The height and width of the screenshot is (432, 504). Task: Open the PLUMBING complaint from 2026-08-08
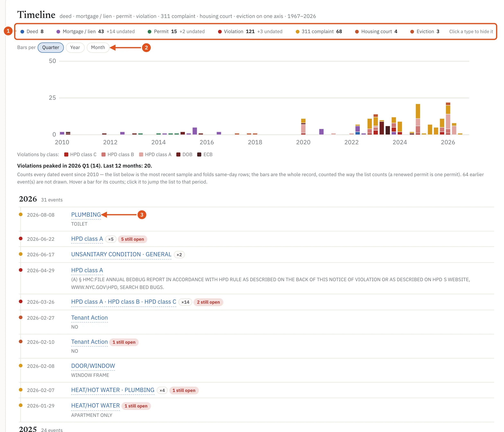pyautogui.click(x=86, y=215)
